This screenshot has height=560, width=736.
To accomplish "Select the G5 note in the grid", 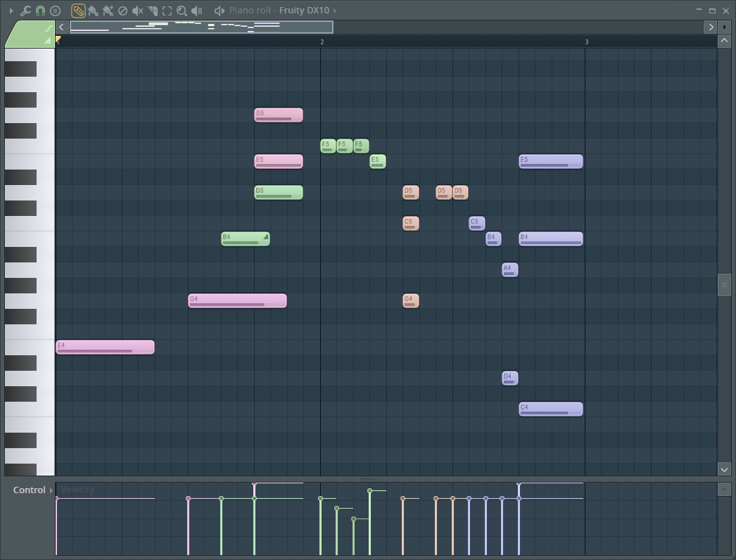I will click(x=279, y=115).
